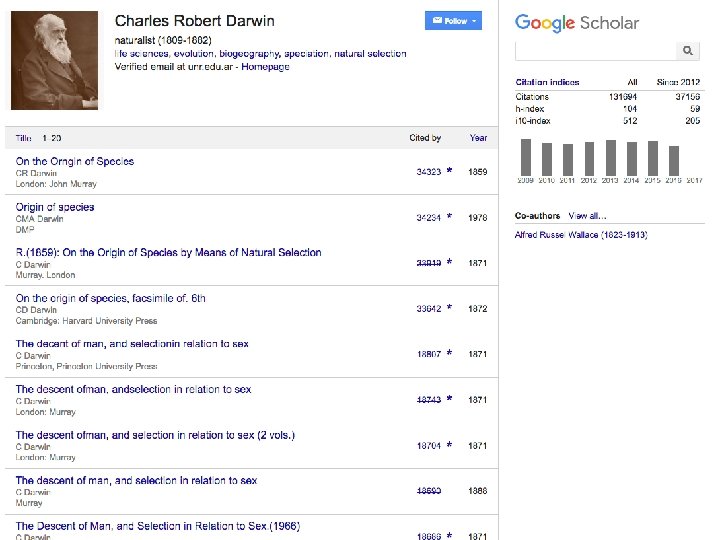720x540 pixels.
Task: Click the asterisk beside 18704 citation count
Action: pyautogui.click(x=450, y=445)
